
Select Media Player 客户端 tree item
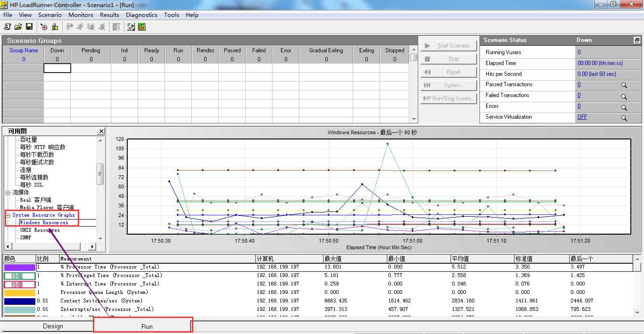coord(47,208)
